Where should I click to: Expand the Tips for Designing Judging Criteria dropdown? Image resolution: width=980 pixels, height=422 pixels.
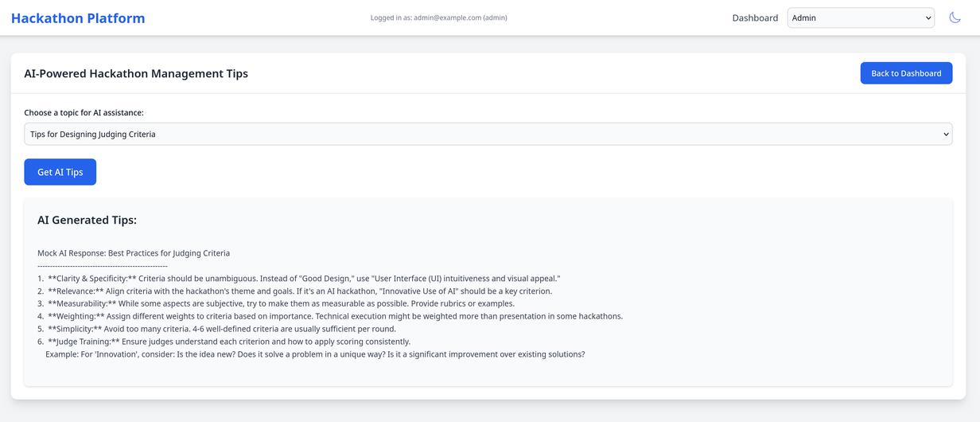click(477, 134)
